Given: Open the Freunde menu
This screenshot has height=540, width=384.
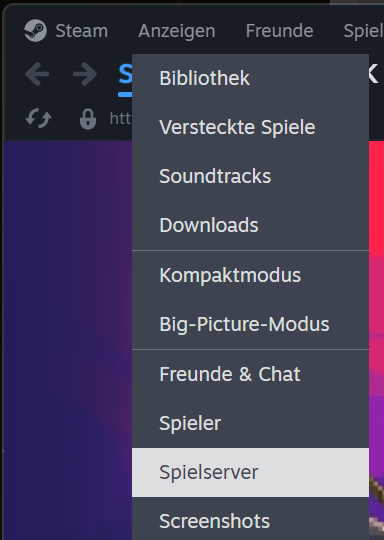Looking at the screenshot, I should click(279, 31).
